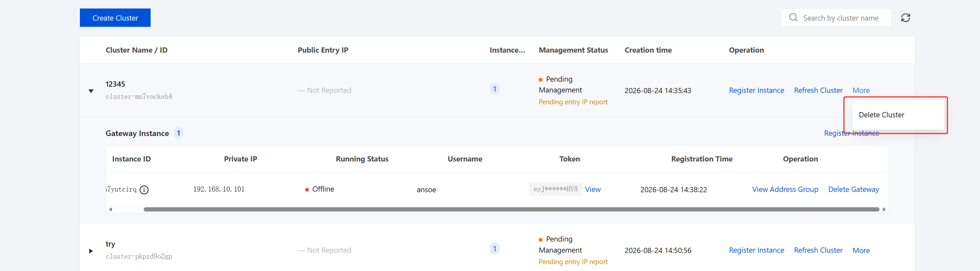This screenshot has width=980, height=271.
Task: Open View Address Group for the gateway
Action: [785, 189]
